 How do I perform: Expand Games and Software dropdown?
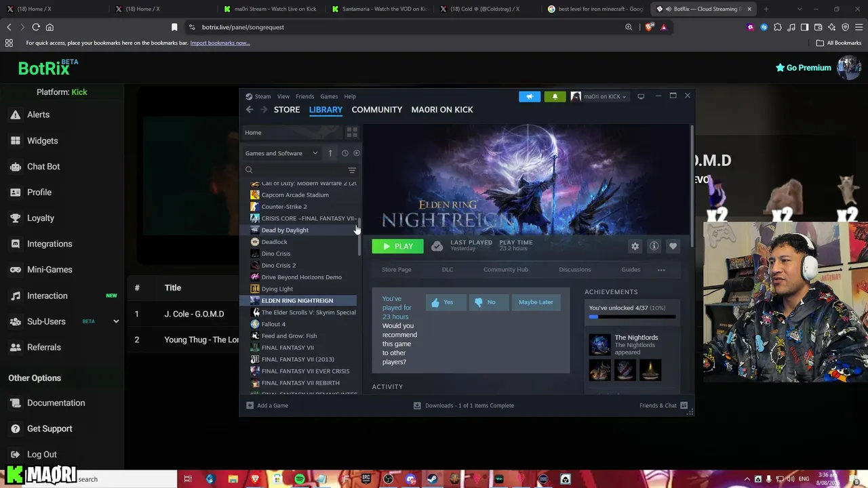coord(281,153)
